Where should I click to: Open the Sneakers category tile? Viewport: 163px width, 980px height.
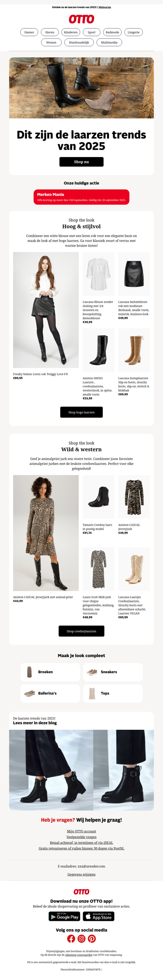click(113, 672)
